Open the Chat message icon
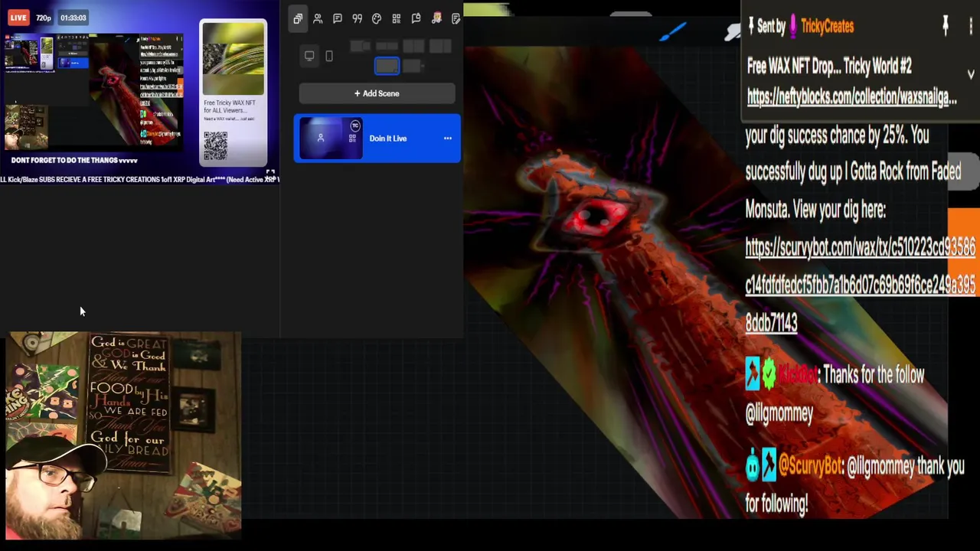The image size is (980, 551). pos(338,18)
